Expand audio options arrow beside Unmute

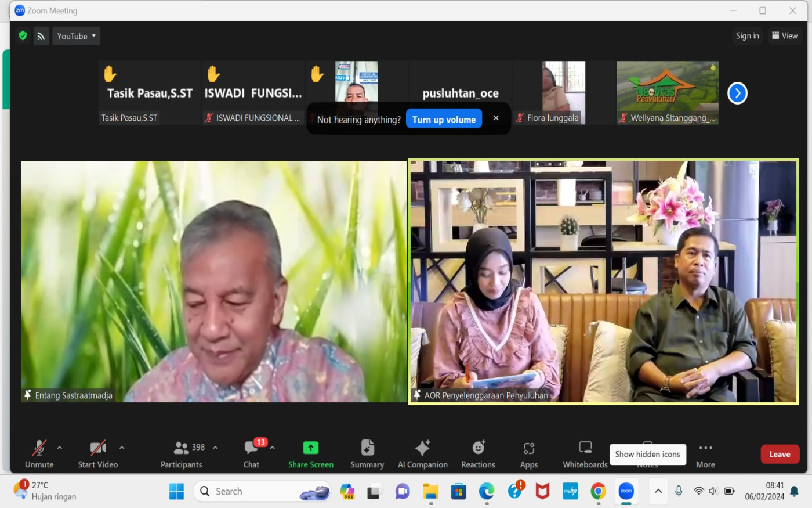pos(60,448)
